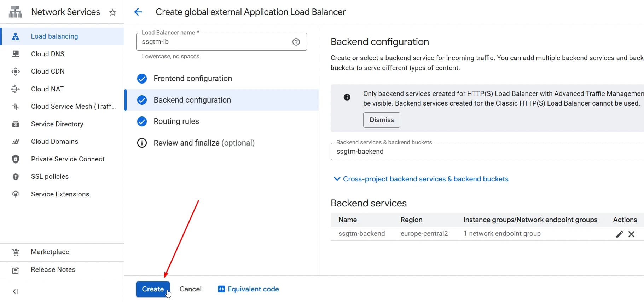This screenshot has height=302, width=644.
Task: Collapse the sidebar navigation menu
Action: pyautogui.click(x=15, y=291)
